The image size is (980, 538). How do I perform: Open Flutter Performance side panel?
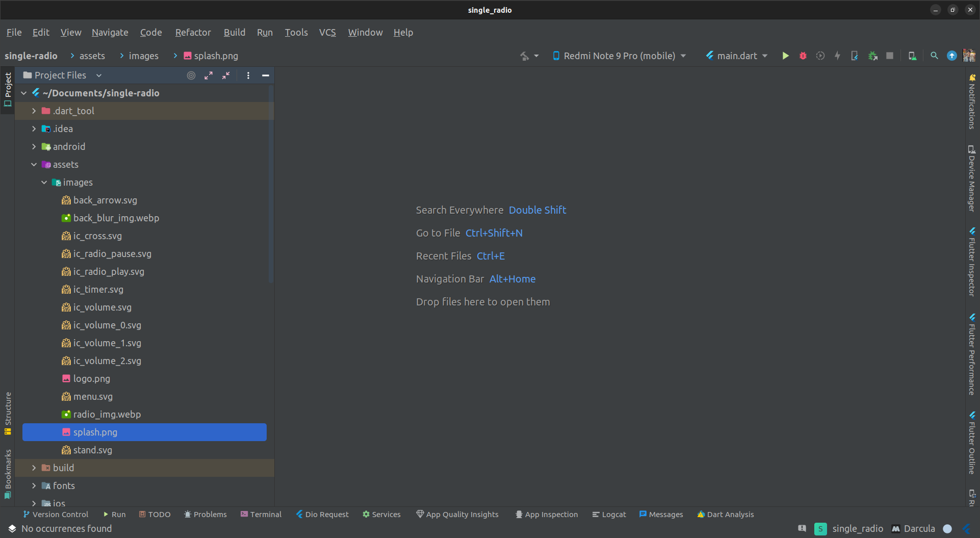972,354
